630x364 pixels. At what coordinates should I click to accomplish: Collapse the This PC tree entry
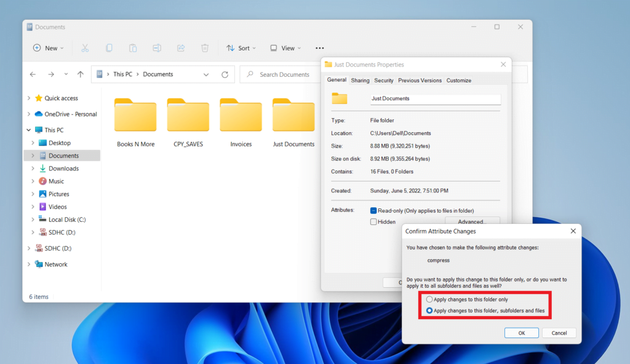(x=28, y=130)
